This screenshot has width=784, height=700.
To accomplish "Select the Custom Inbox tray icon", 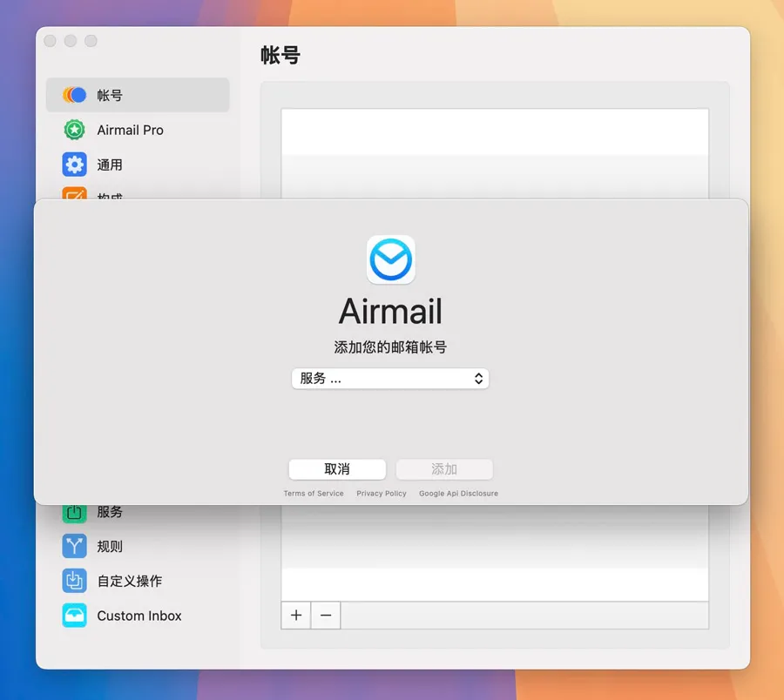I will 75,616.
